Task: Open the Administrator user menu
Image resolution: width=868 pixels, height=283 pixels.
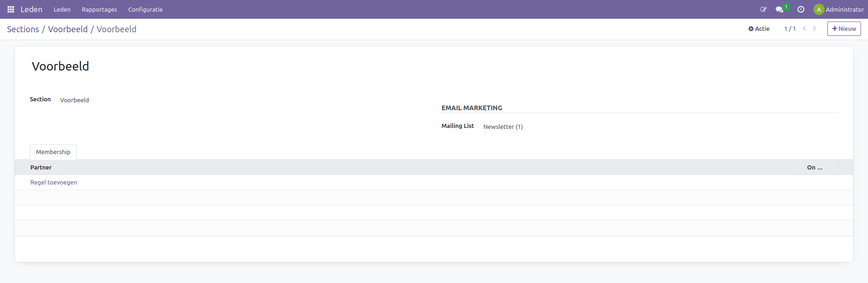Action: [844, 9]
